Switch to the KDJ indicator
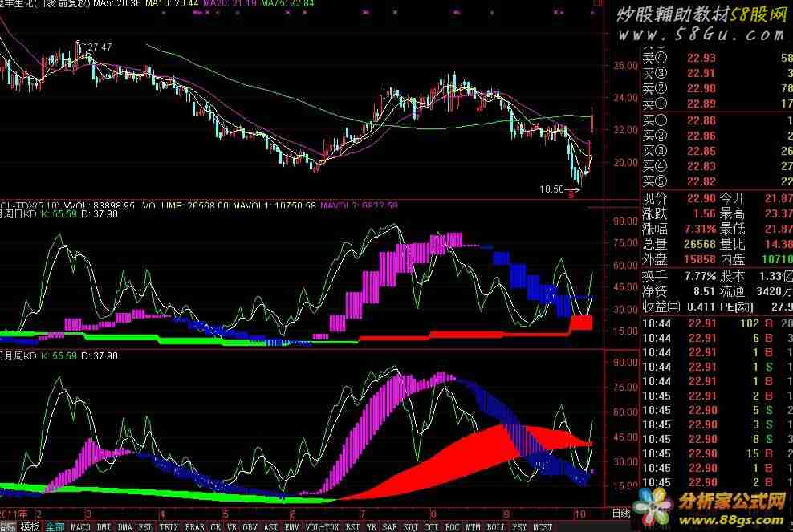 tap(411, 527)
